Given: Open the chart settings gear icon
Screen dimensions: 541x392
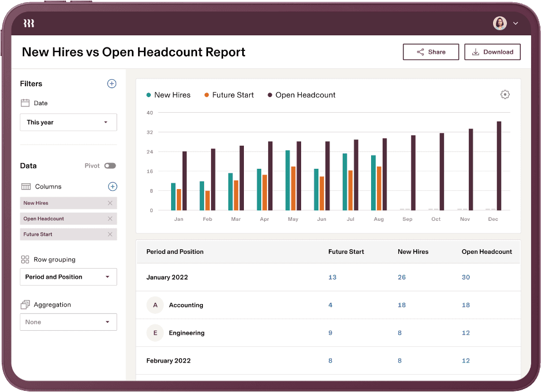Looking at the screenshot, I should point(505,95).
